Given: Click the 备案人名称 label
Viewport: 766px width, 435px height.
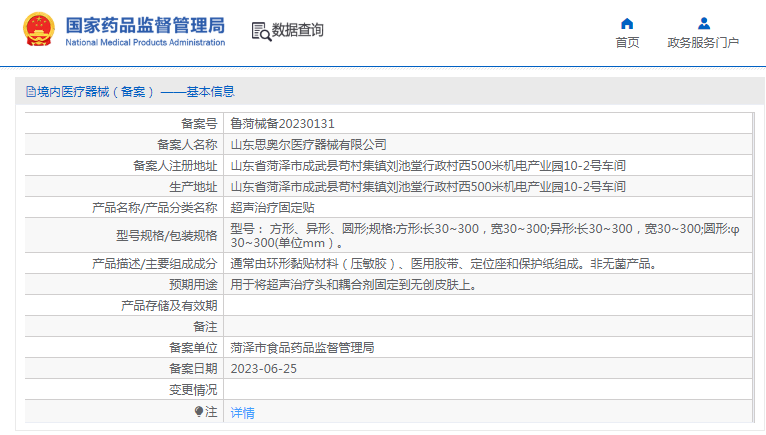Looking at the screenshot, I should pos(187,145).
